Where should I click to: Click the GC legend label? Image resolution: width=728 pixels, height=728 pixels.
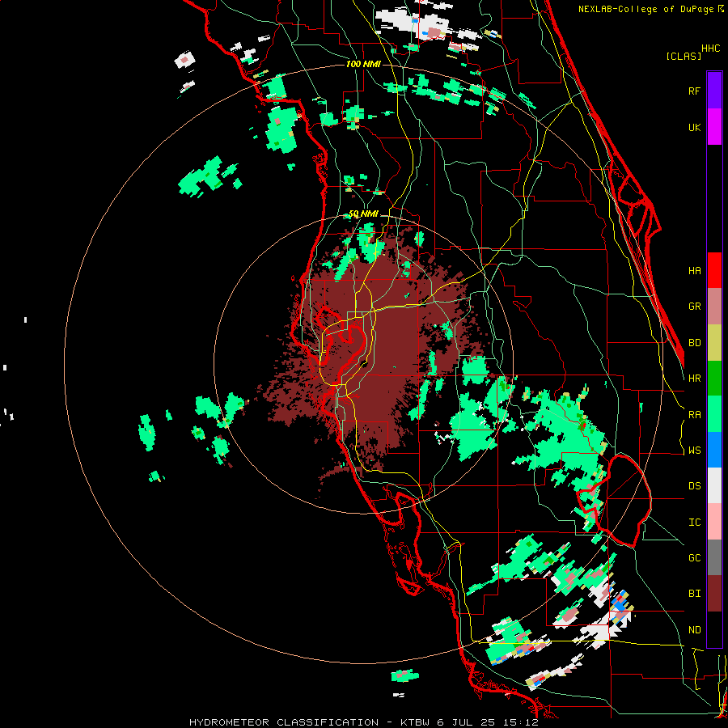click(694, 558)
